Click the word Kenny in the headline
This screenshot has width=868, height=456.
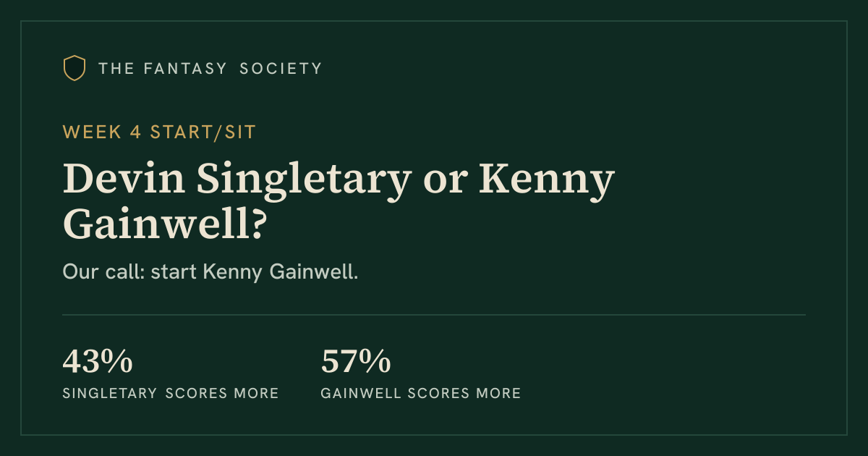click(x=547, y=181)
